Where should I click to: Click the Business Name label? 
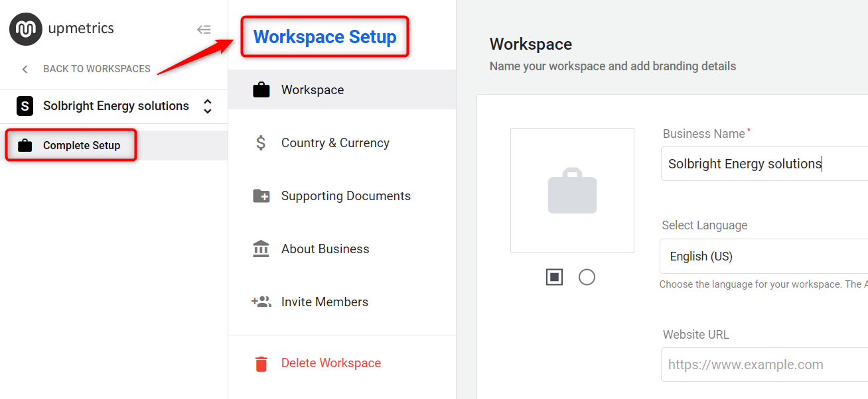coord(704,134)
